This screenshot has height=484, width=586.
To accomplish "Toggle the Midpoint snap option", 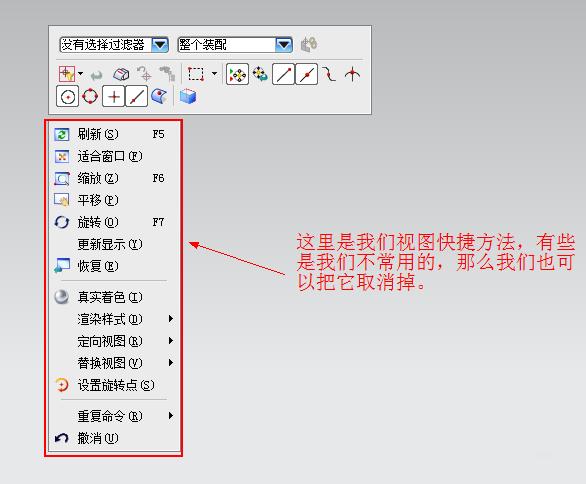I will [x=306, y=74].
